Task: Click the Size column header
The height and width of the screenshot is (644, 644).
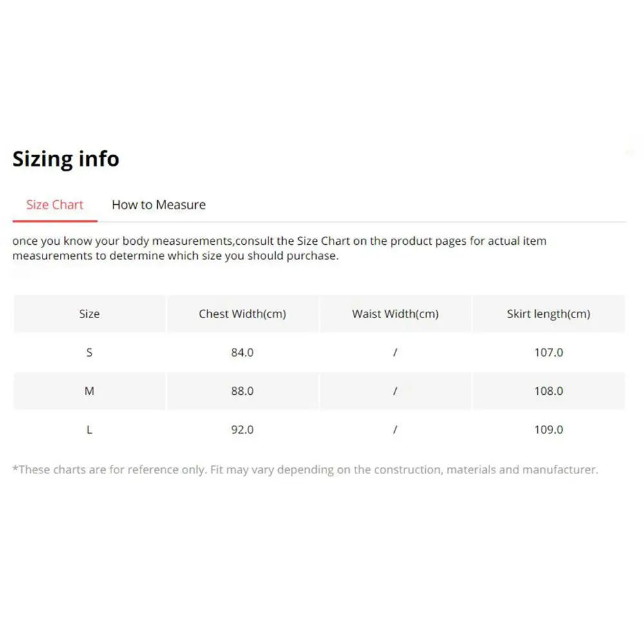Action: click(89, 314)
